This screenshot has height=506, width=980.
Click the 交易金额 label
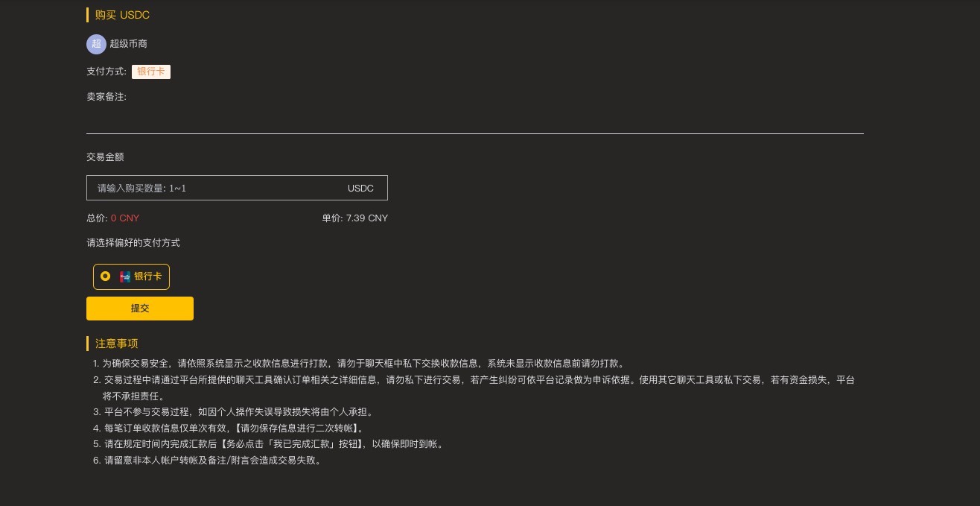(x=105, y=157)
